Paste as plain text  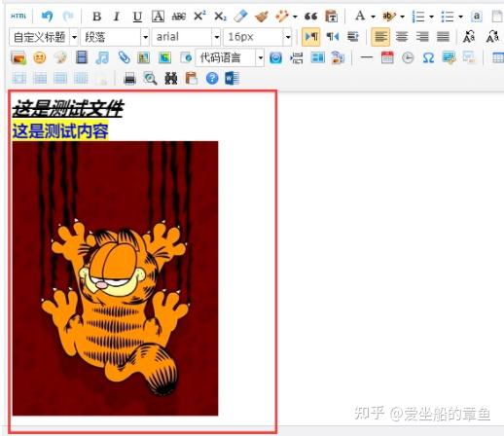(331, 17)
